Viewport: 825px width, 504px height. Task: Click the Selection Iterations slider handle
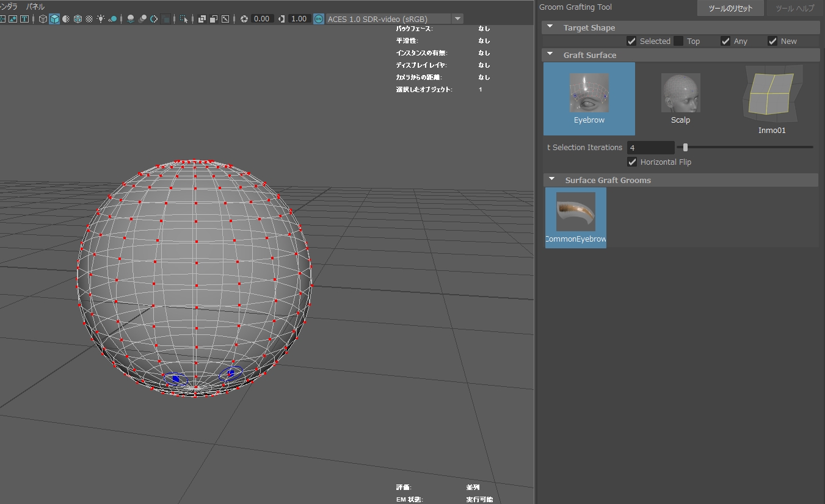685,147
